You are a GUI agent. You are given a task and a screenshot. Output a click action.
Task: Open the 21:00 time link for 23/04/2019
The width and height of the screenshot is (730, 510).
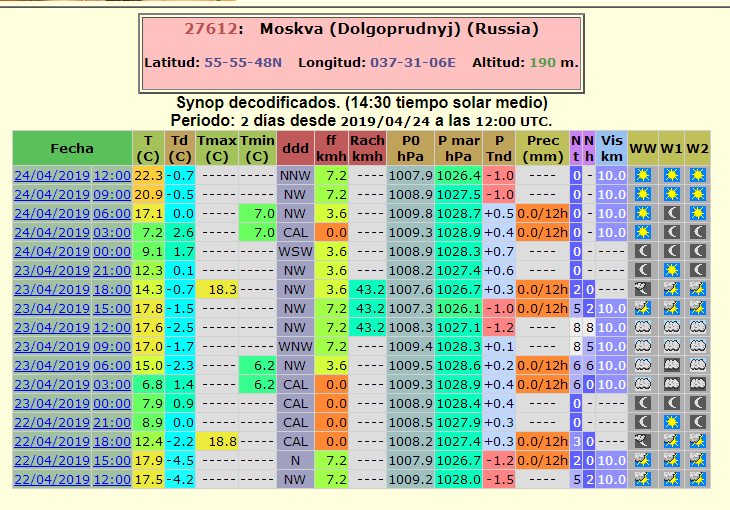point(112,271)
